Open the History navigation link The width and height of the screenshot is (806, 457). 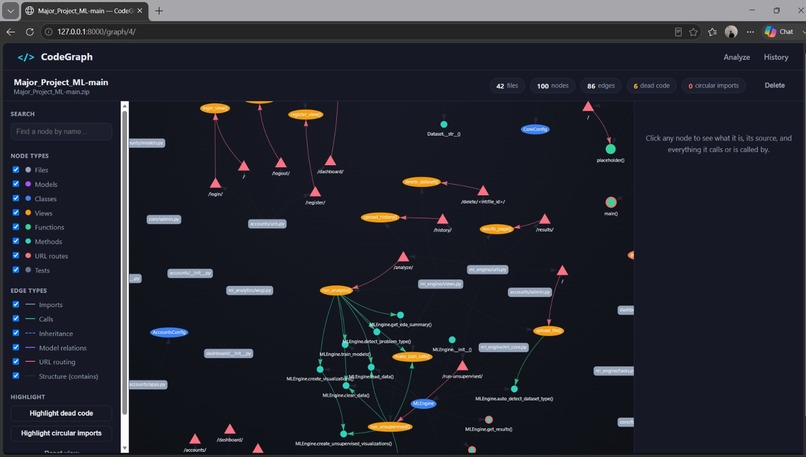point(776,57)
